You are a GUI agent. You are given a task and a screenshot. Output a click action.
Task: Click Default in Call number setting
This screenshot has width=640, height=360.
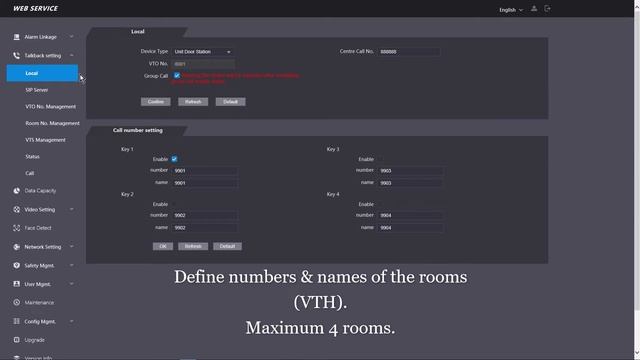click(227, 246)
